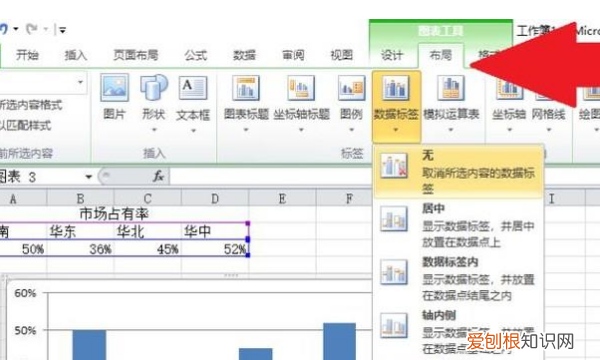Image resolution: width=600 pixels, height=360 pixels.
Task: Select column D header
Action: pyautogui.click(x=215, y=199)
